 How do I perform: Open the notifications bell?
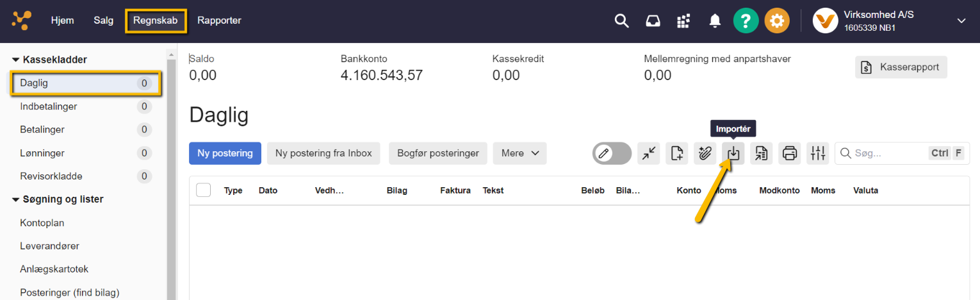[x=715, y=21]
